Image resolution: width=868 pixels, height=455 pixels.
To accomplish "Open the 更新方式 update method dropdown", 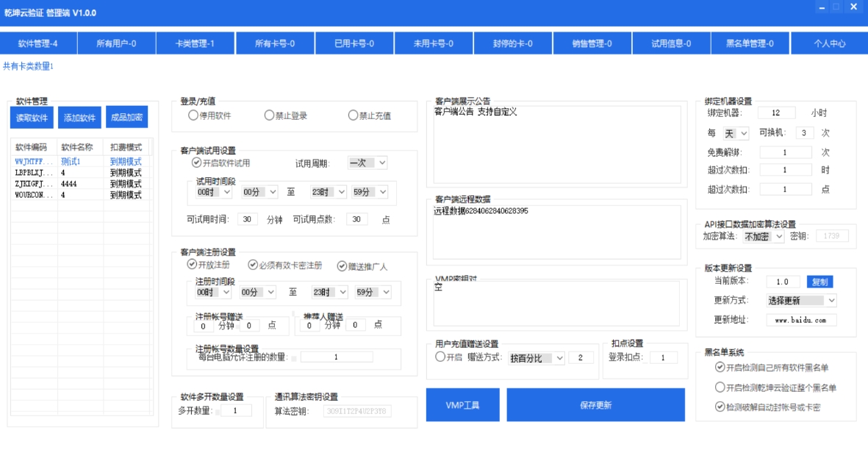I will point(800,300).
